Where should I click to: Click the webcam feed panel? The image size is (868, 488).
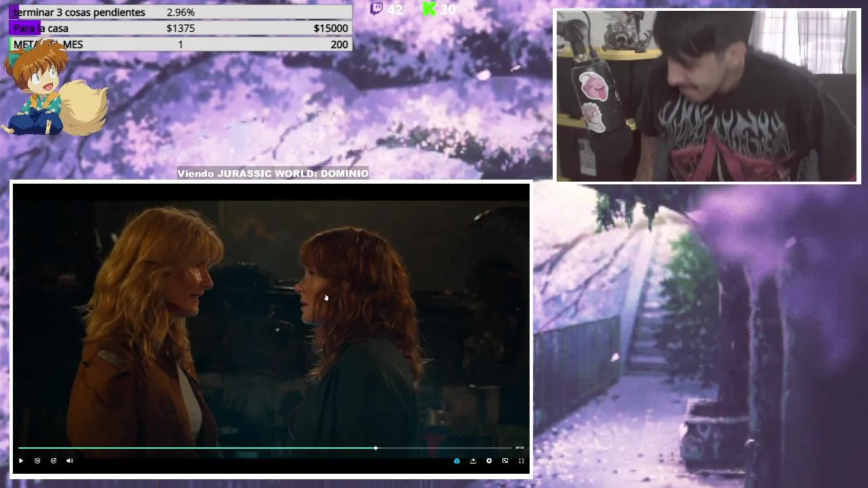[x=708, y=96]
